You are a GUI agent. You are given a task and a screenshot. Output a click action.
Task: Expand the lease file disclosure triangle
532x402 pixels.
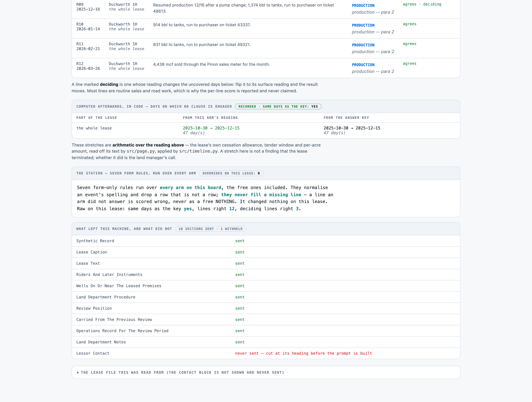[x=78, y=372]
